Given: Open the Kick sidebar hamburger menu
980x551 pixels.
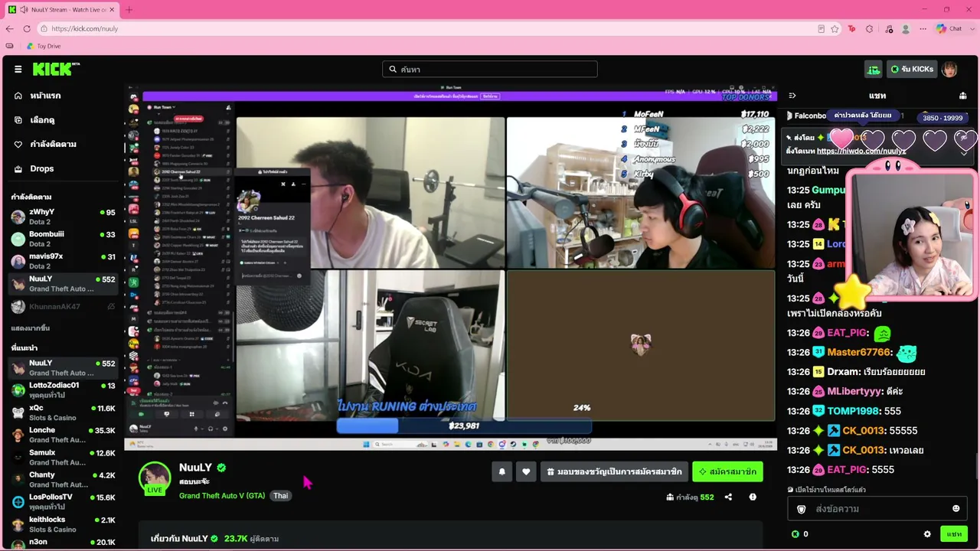Looking at the screenshot, I should [x=18, y=69].
